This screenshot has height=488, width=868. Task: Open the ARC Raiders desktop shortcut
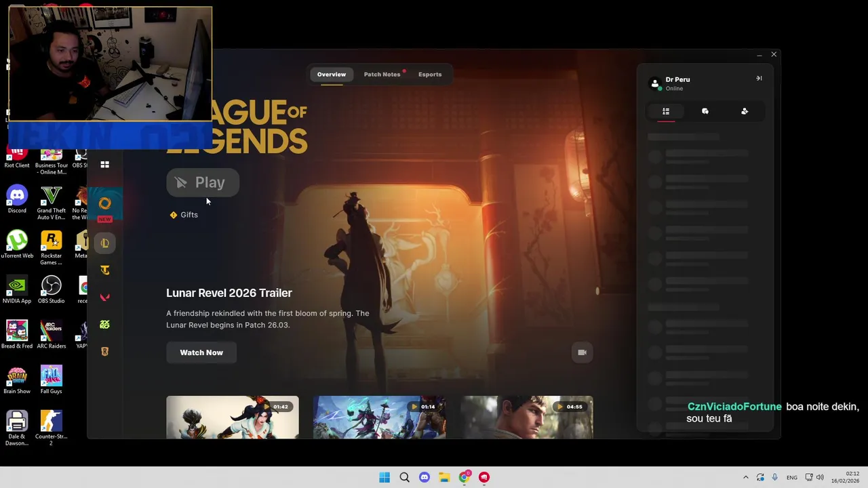click(x=51, y=335)
